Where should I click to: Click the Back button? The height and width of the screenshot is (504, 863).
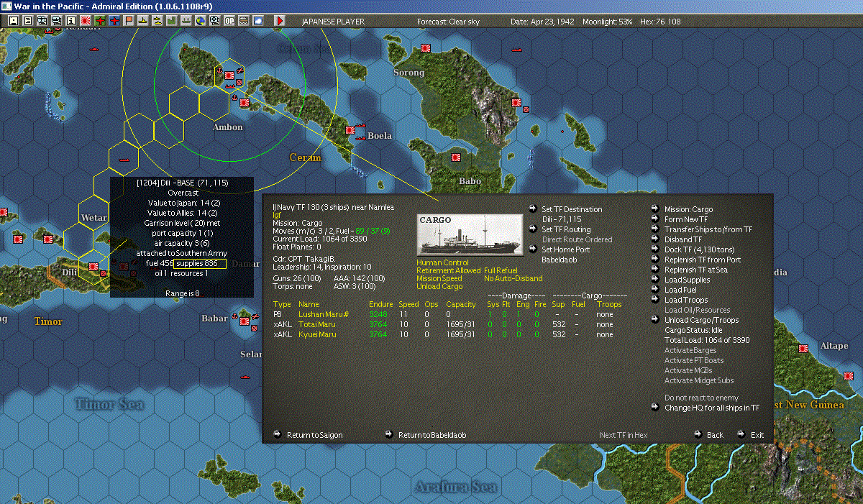[x=715, y=435]
